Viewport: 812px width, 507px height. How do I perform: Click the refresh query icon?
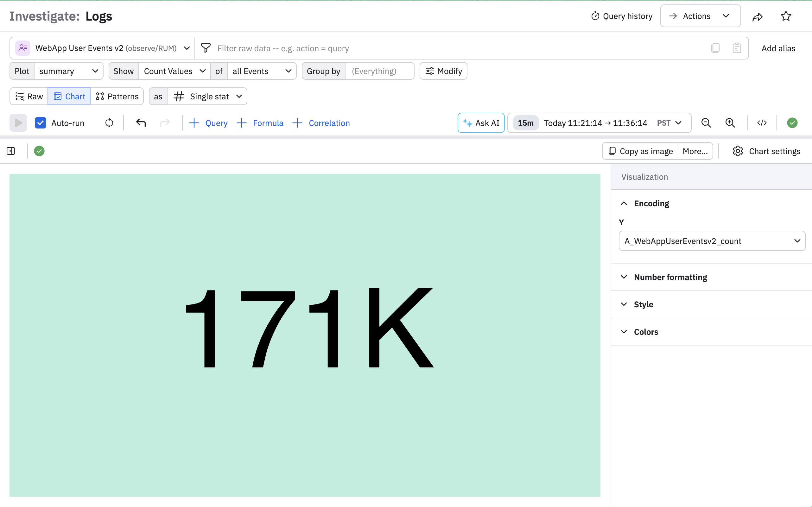pyautogui.click(x=109, y=123)
